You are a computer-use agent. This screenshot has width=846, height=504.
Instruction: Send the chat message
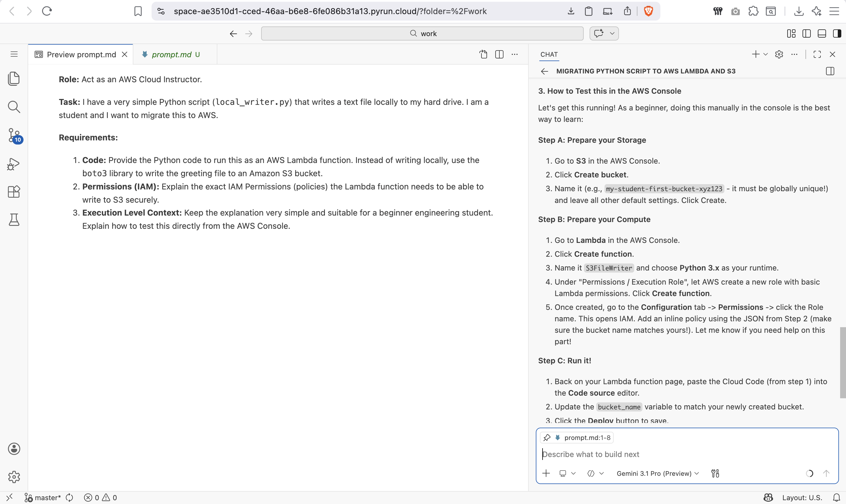(826, 473)
